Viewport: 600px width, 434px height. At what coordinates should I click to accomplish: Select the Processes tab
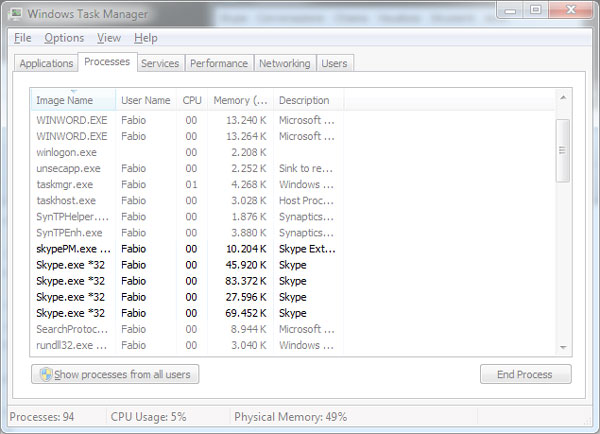point(107,62)
